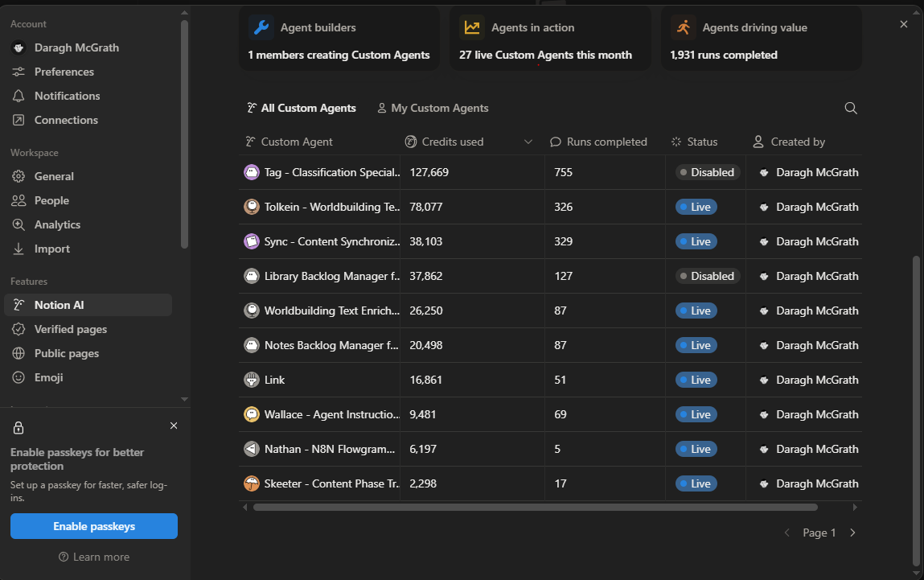Open the Import option
Screen dimensions: 924x580
click(51, 249)
